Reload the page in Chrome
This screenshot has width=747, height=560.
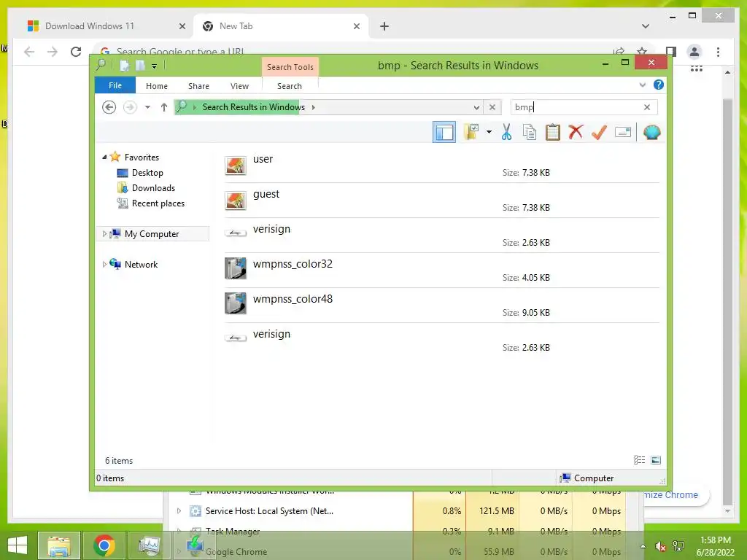76,52
